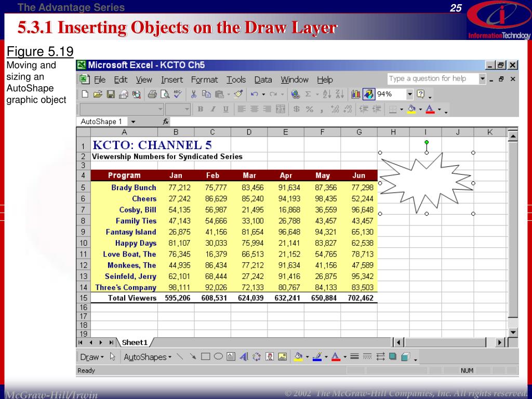Screen dimensions: 532x399
Task: Click the vertical scrollbar down arrow
Action: tap(513, 332)
